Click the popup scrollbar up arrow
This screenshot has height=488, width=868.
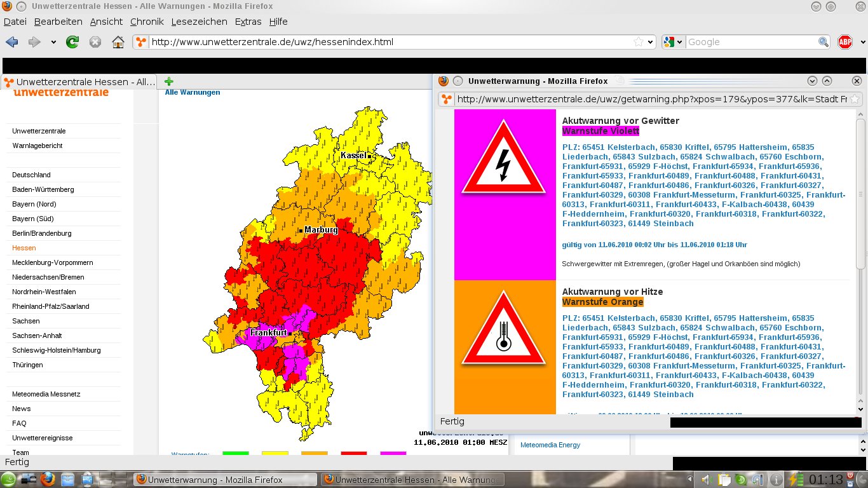pos(861,113)
